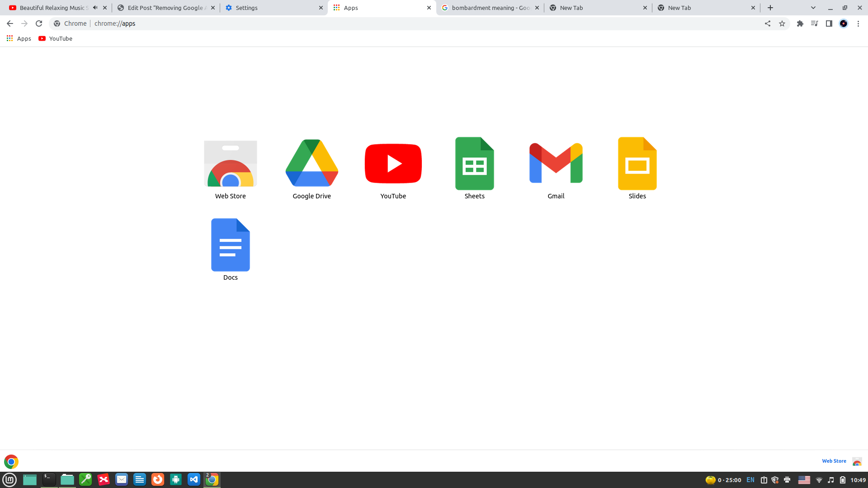The image size is (868, 488).
Task: Open the search tabs chevron
Action: [813, 8]
